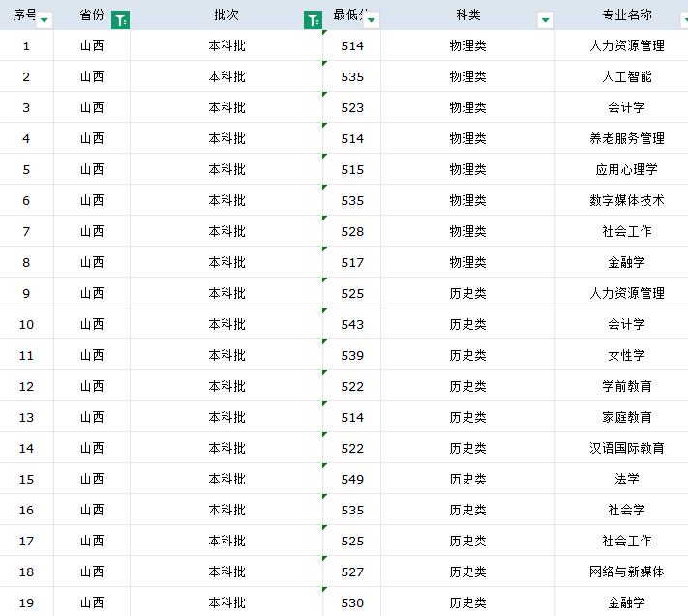The image size is (688, 616).
Task: Select score 523 for 会计学 物理类
Action: (x=352, y=107)
